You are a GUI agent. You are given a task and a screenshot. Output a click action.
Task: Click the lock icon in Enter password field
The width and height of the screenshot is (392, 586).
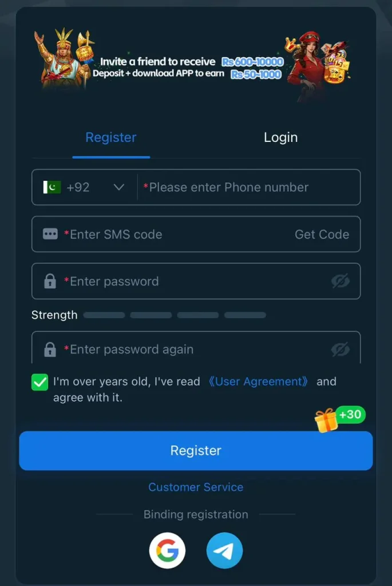50,281
